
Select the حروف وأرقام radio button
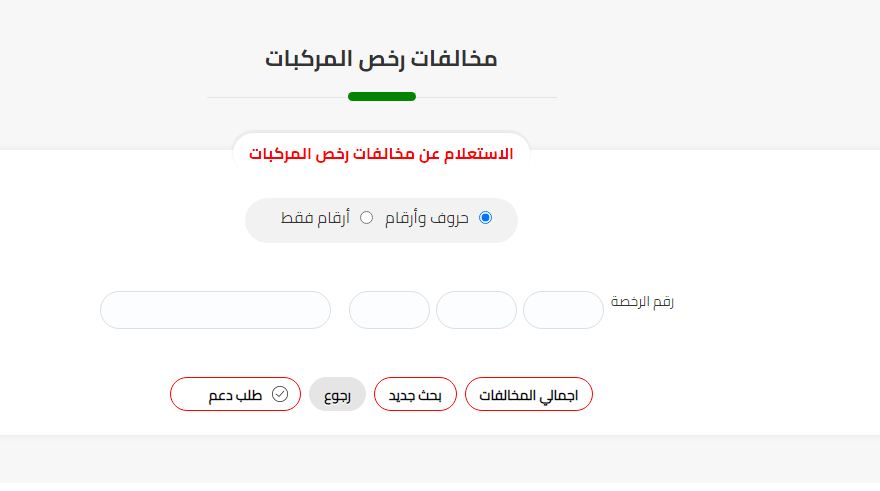click(x=485, y=218)
